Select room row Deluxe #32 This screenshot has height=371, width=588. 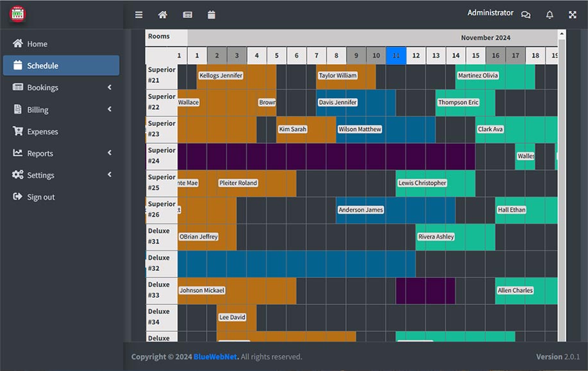click(162, 263)
